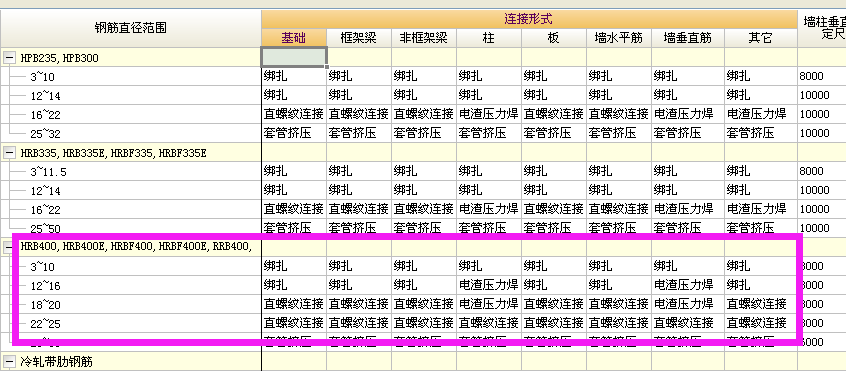
Task: Select the 12~14 row under HRB335
Action: [131, 190]
